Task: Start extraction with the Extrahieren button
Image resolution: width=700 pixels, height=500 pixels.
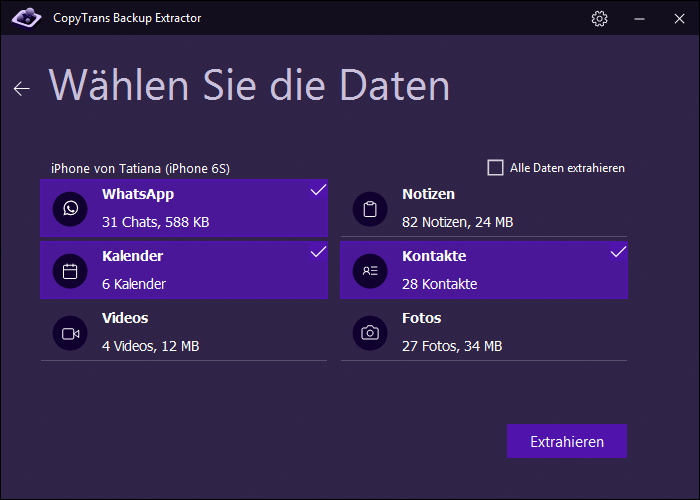Action: coord(567,441)
